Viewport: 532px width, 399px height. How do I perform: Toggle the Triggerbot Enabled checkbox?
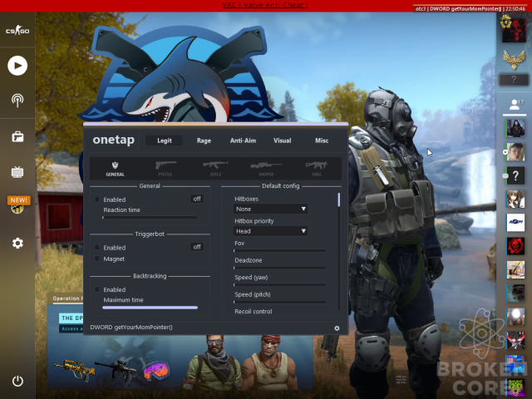(x=97, y=248)
